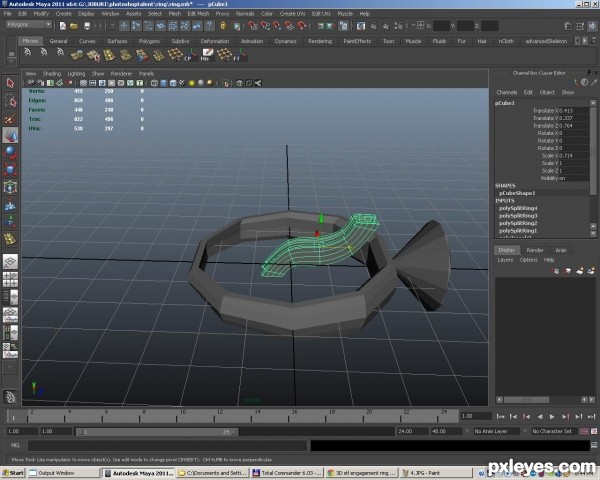
Task: Toggle Auto keyframe button
Action: pyautogui.click(x=584, y=431)
